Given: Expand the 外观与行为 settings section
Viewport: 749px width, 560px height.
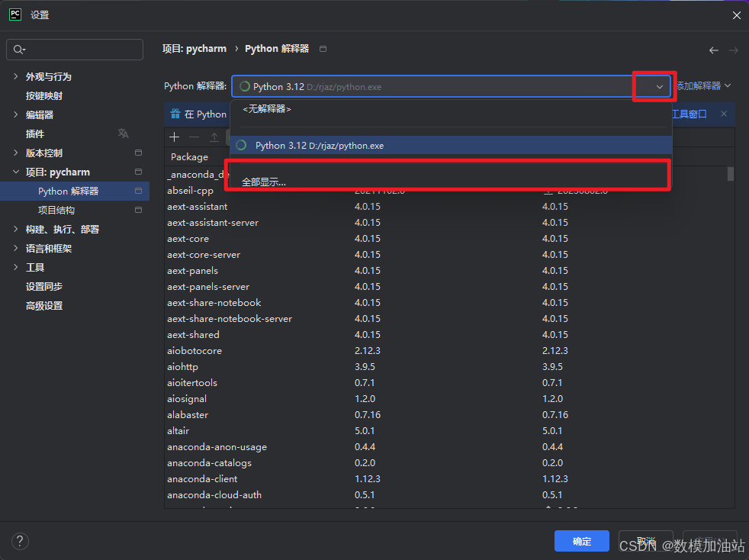Looking at the screenshot, I should [x=16, y=76].
